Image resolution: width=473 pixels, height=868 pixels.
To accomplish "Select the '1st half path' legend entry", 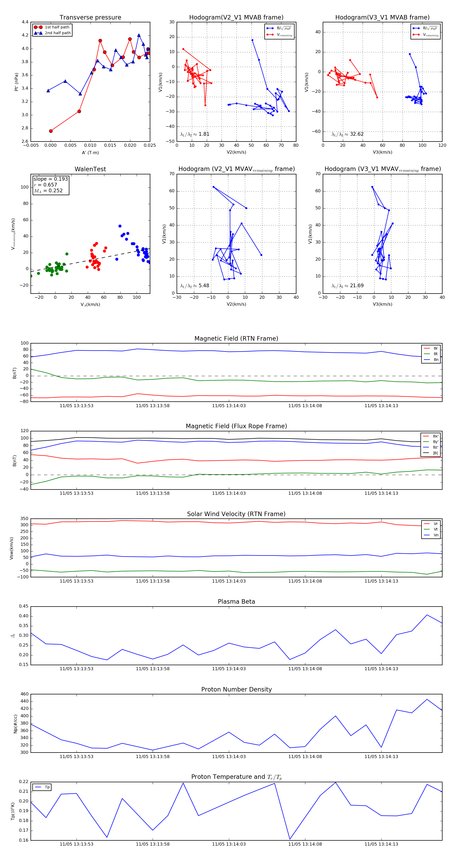I will 52,27.
